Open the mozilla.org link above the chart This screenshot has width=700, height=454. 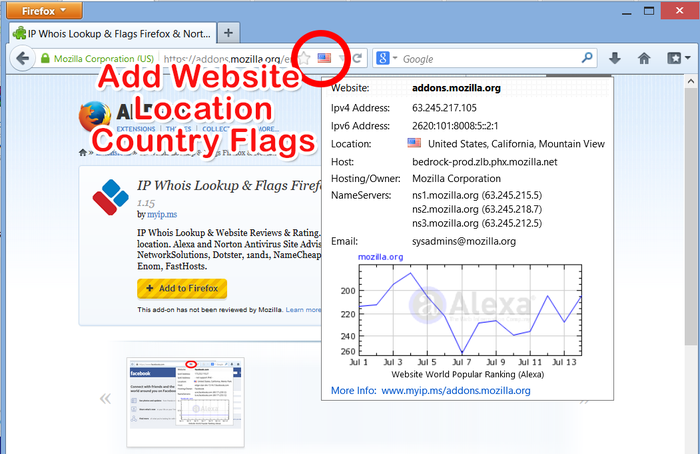pyautogui.click(x=380, y=257)
